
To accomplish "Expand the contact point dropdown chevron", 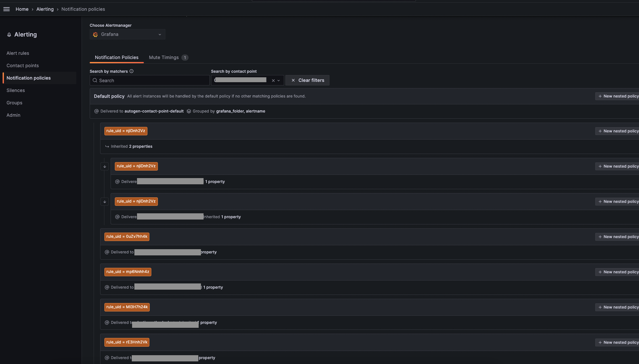I will tap(278, 80).
